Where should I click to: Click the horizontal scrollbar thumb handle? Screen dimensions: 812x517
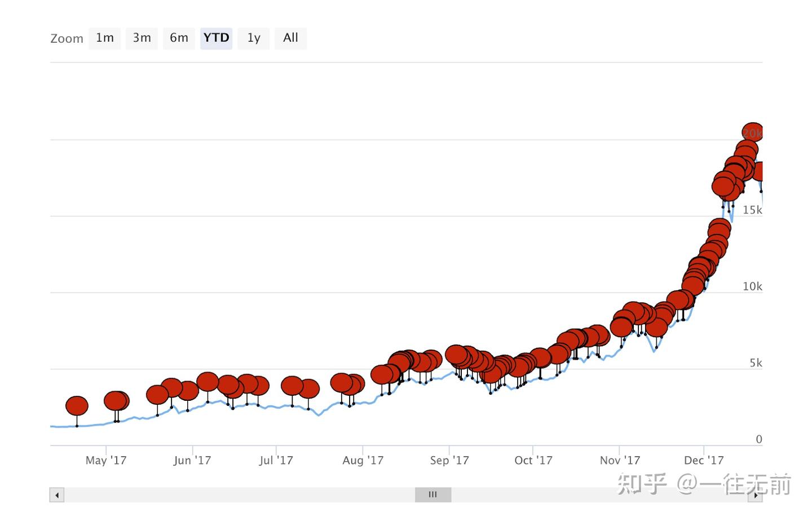tap(433, 494)
